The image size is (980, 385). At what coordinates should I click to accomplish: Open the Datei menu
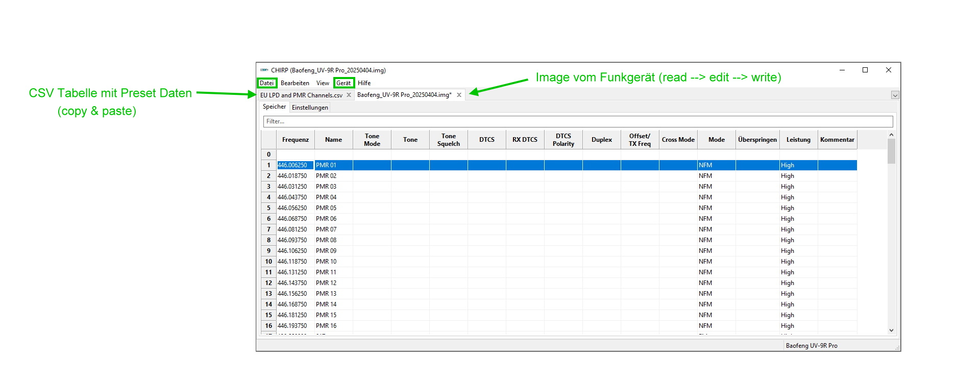(x=266, y=83)
